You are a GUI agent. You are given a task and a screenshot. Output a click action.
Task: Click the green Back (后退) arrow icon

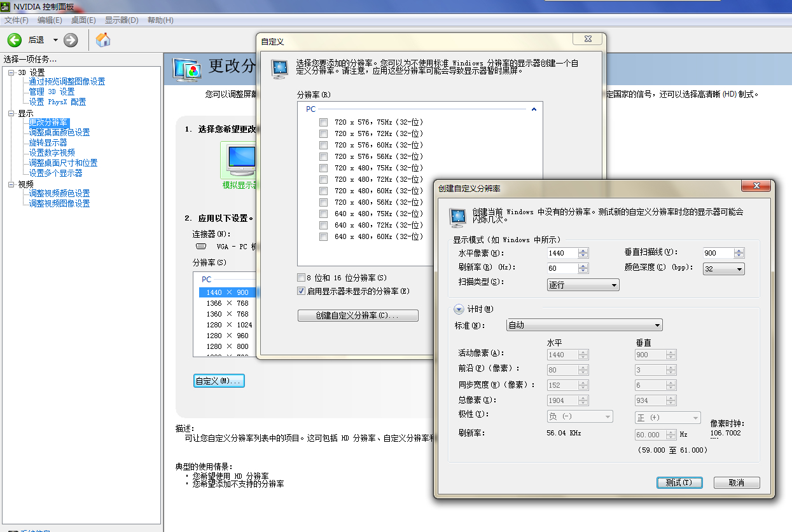coord(14,40)
